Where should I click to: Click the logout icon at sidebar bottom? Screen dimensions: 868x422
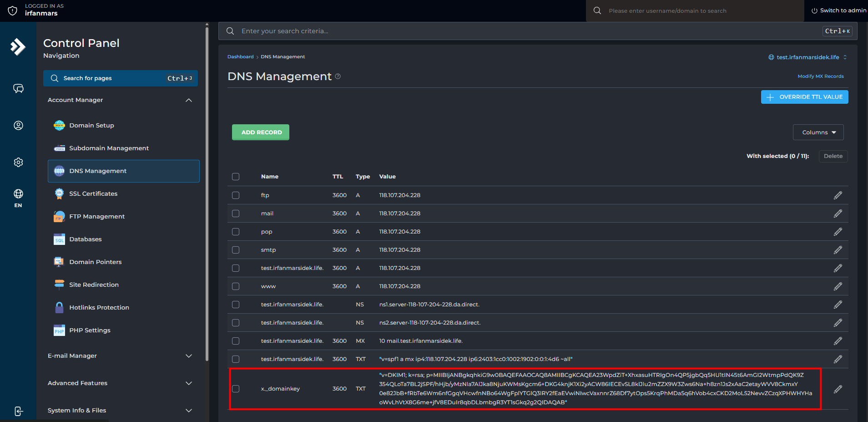[x=18, y=411]
